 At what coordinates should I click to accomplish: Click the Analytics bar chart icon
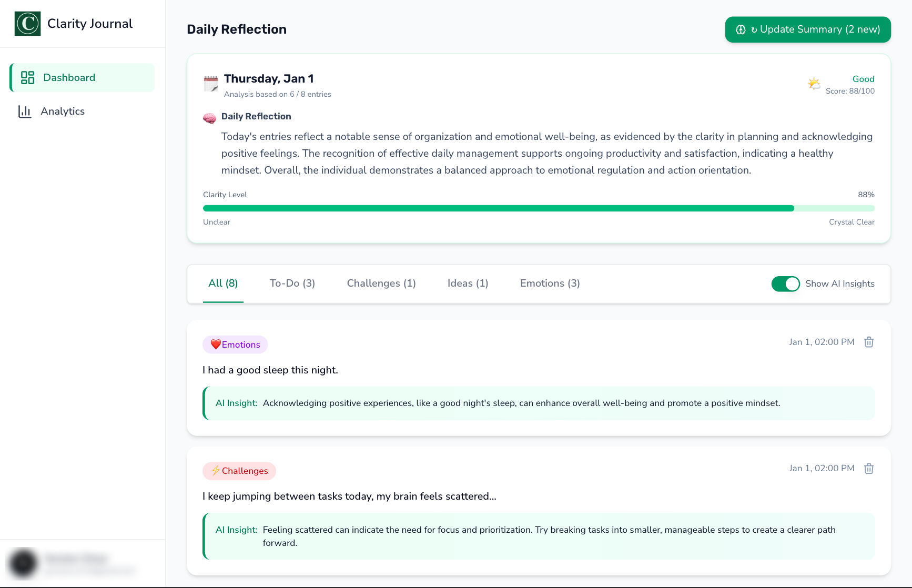tap(25, 111)
